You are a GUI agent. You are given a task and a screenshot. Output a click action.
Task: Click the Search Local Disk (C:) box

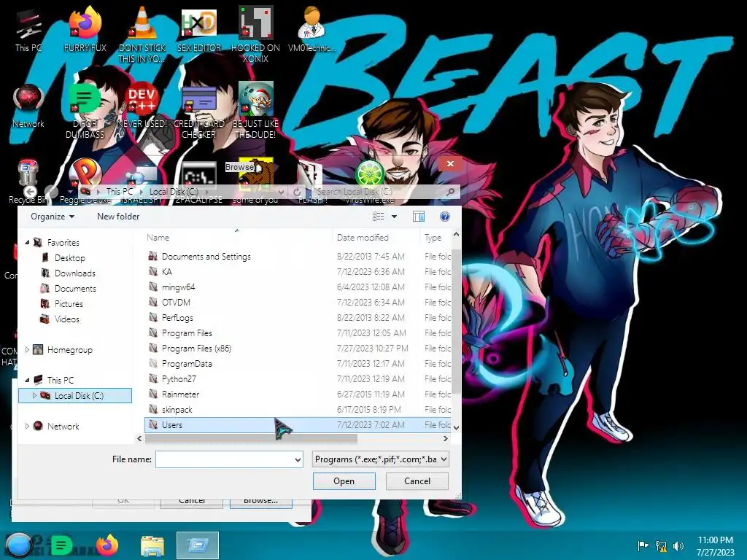tap(386, 192)
